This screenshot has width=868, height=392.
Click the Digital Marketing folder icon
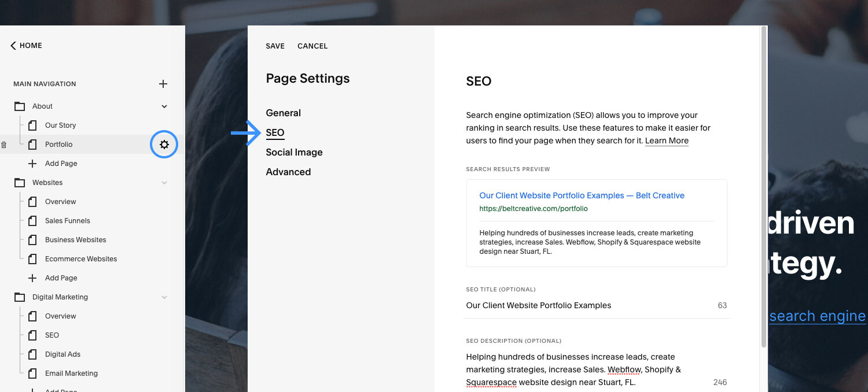(x=20, y=297)
